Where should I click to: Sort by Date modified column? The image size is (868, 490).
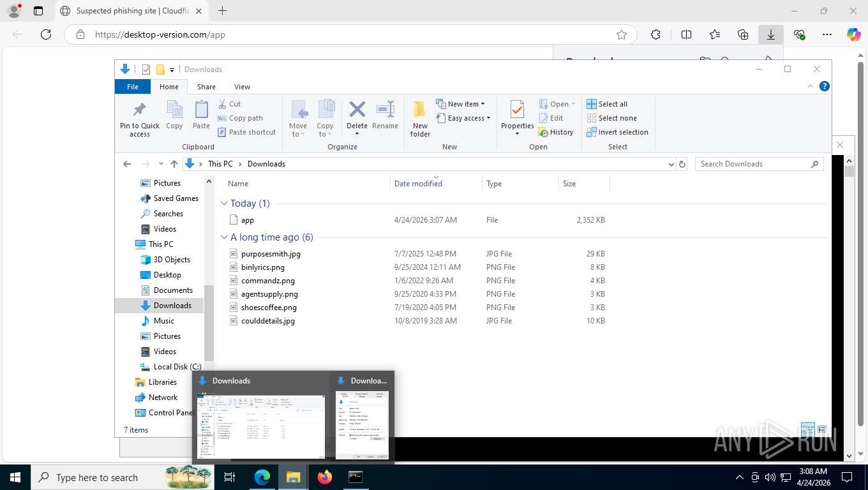[x=435, y=184]
